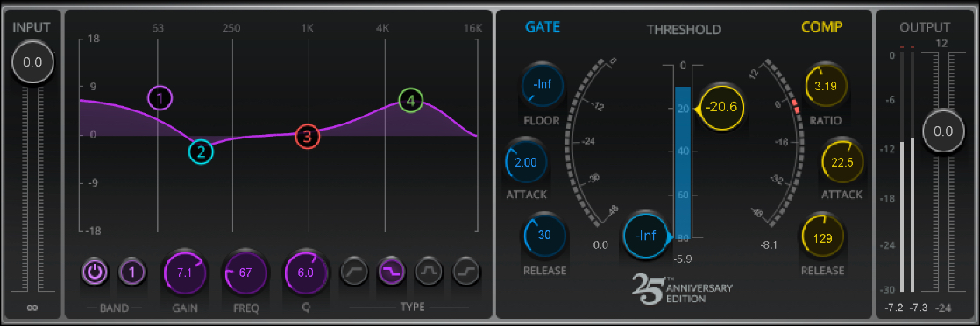Click the INPUT knob showing 0.0

tap(32, 62)
